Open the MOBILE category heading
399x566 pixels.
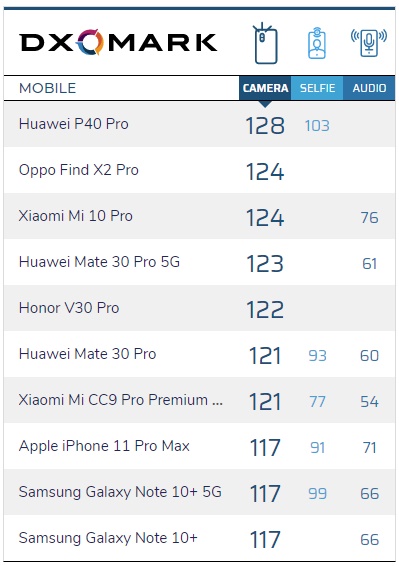(47, 88)
